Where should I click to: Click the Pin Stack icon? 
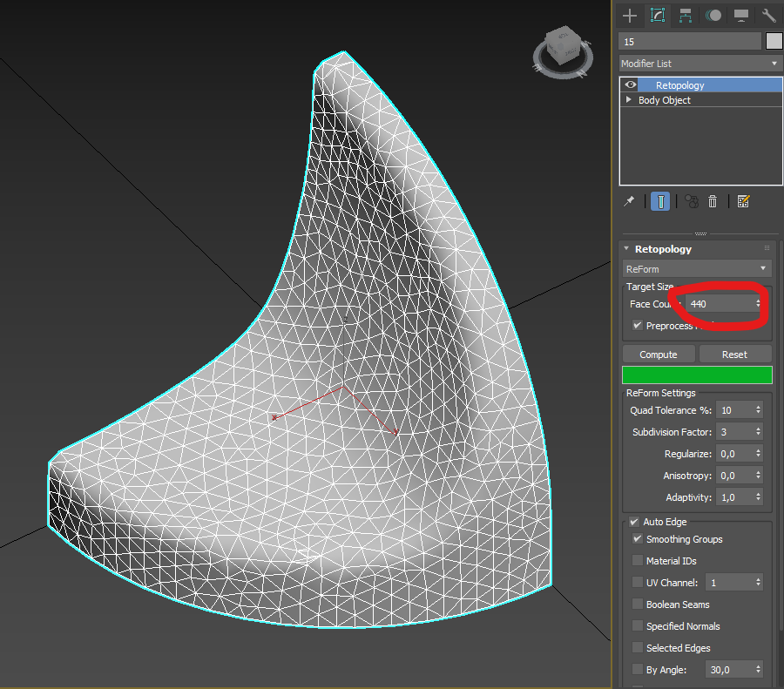(x=629, y=201)
